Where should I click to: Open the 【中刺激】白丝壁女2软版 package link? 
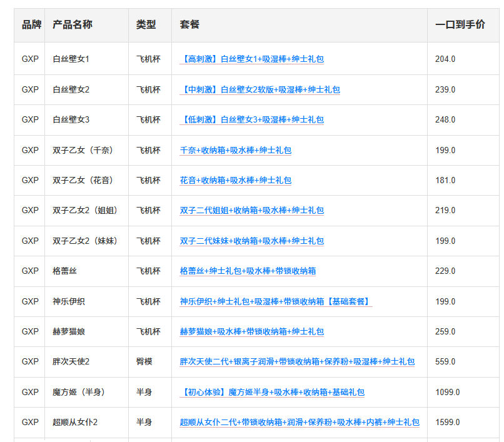click(260, 89)
